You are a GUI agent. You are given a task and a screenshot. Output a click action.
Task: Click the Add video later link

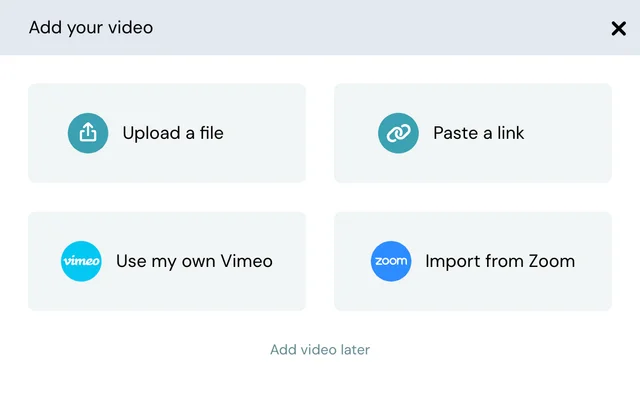[x=320, y=350]
